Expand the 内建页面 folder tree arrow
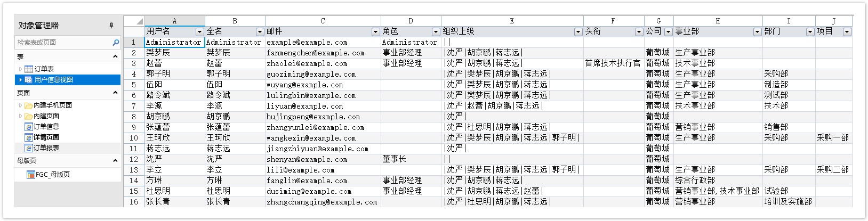868x221 pixels. tap(20, 116)
